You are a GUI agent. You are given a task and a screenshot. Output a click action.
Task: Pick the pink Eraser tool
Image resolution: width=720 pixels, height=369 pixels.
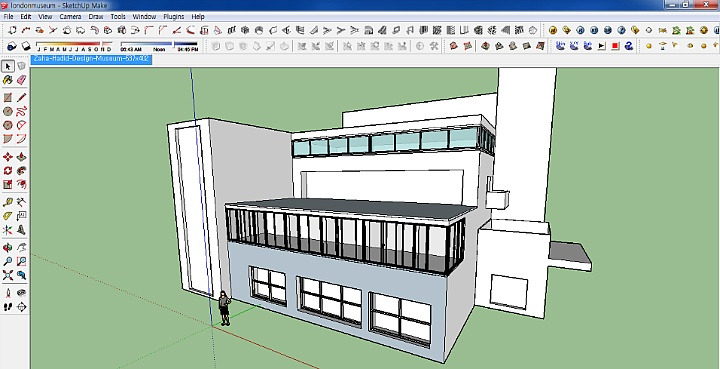pos(22,80)
